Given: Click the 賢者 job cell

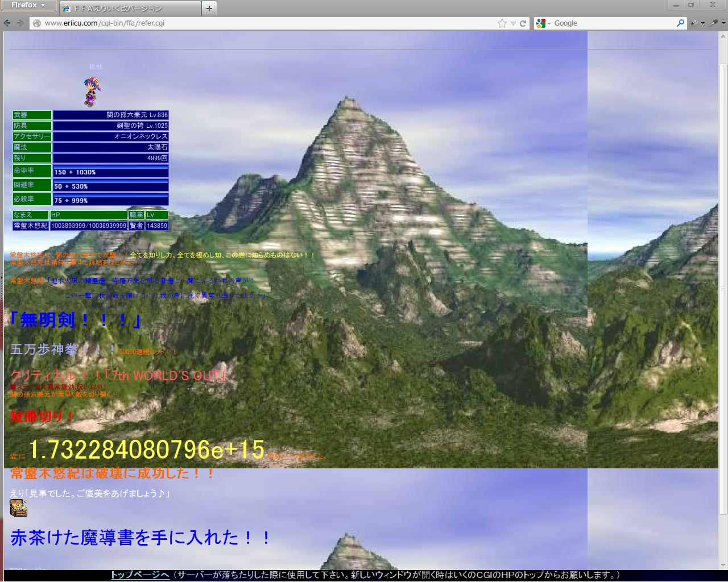Looking at the screenshot, I should coord(136,226).
